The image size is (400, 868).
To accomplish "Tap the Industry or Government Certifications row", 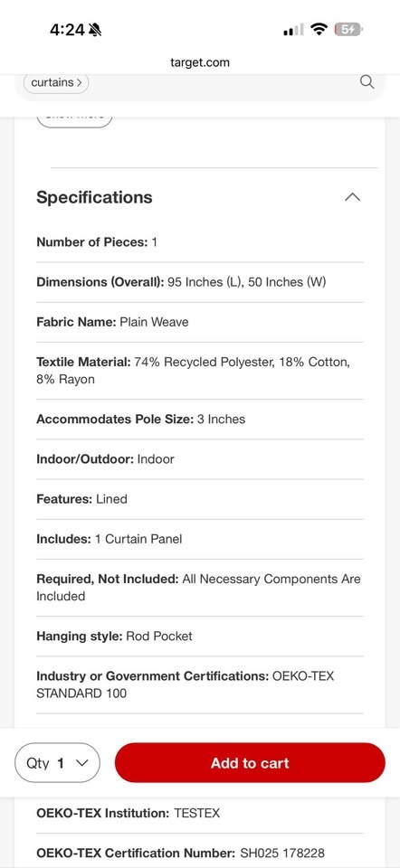I will [200, 684].
